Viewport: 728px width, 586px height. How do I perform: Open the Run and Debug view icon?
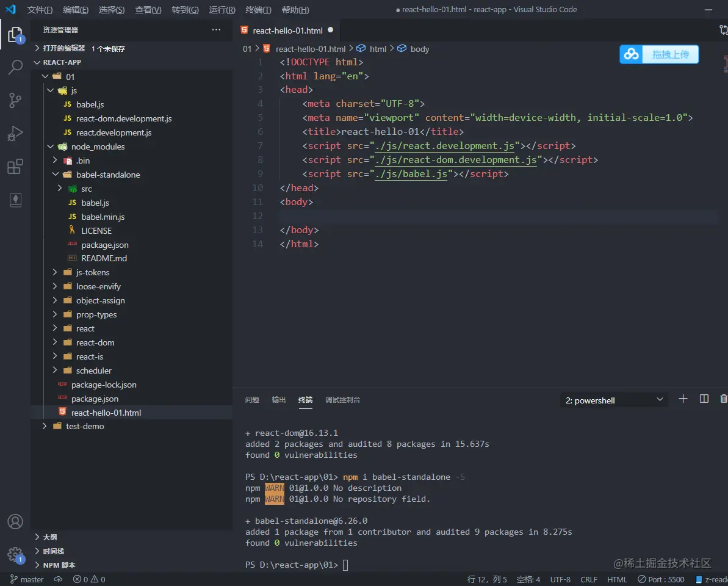15,134
